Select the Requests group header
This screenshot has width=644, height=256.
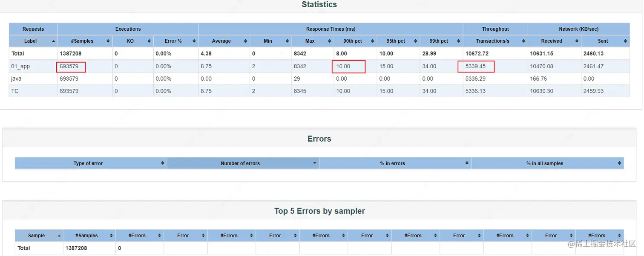pyautogui.click(x=33, y=29)
